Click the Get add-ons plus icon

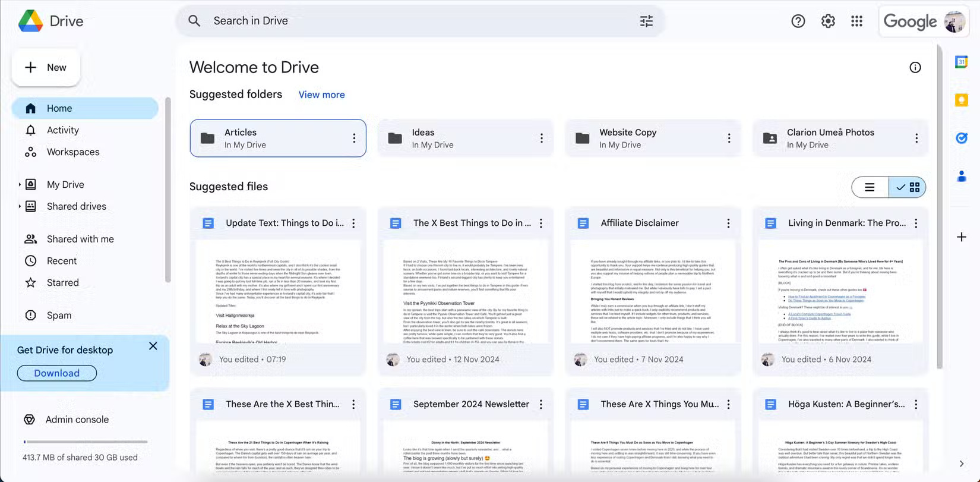(962, 237)
